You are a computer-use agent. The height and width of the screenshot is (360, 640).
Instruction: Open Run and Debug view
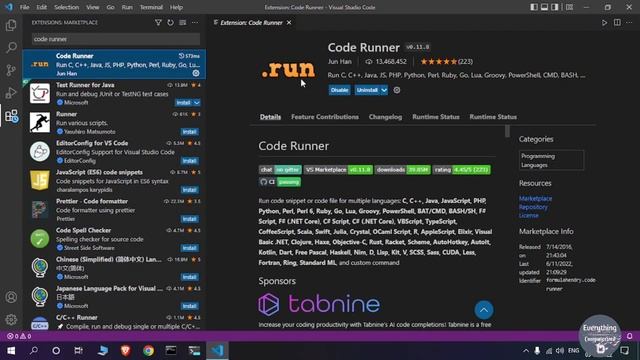[11, 93]
